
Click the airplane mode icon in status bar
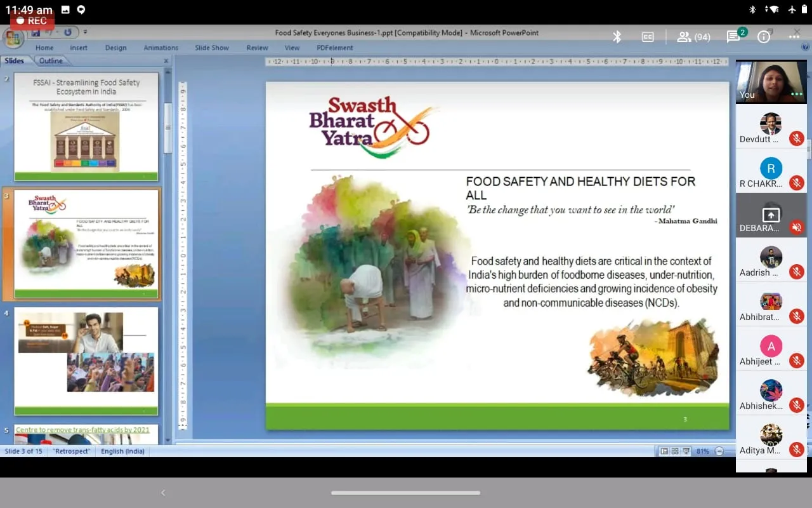click(x=792, y=10)
